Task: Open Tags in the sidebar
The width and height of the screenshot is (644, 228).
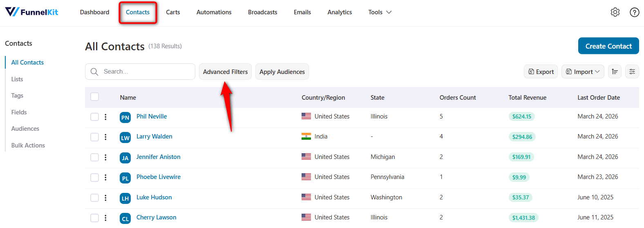Action: coord(17,96)
